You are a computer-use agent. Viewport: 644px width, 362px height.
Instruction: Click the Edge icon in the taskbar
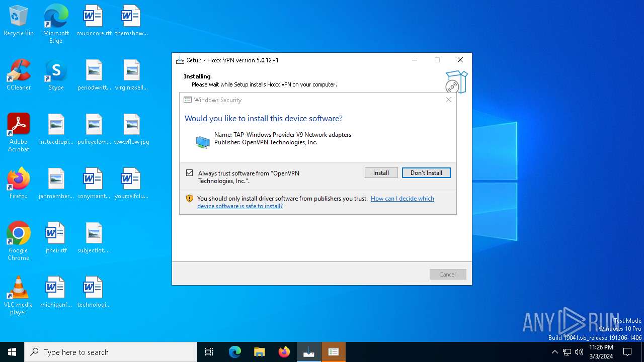235,352
